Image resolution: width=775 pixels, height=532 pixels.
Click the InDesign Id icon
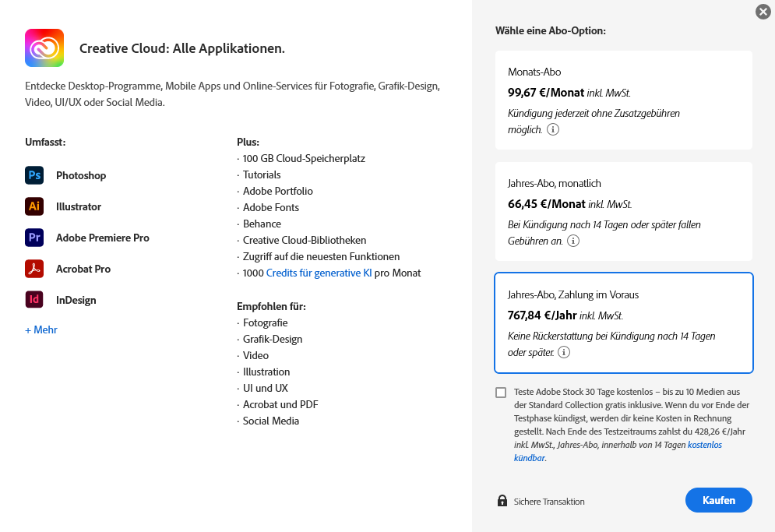(34, 300)
